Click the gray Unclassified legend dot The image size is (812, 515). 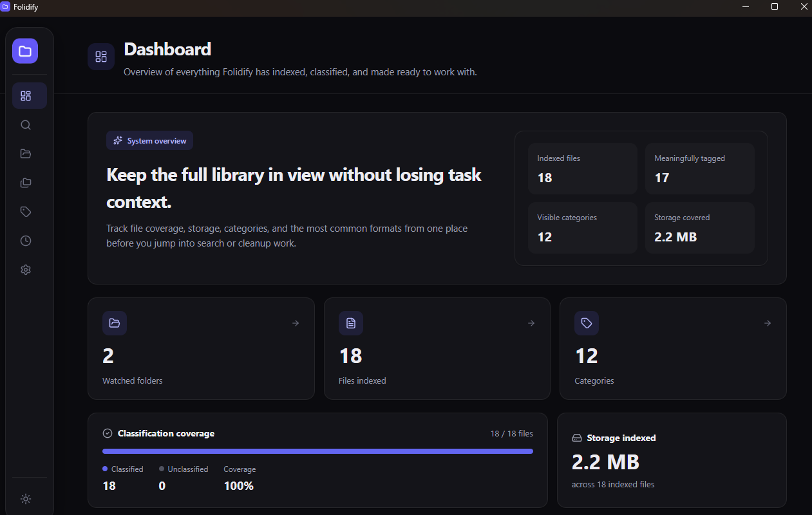[162, 469]
